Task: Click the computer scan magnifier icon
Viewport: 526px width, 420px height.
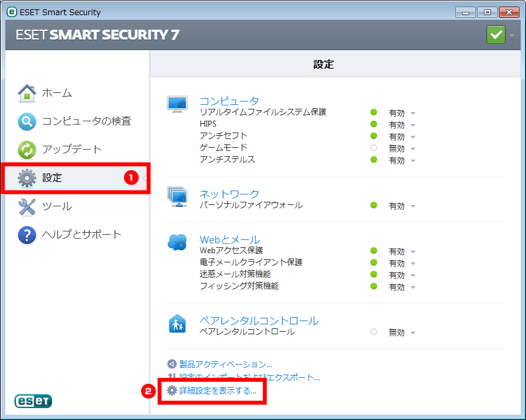Action: tap(26, 121)
